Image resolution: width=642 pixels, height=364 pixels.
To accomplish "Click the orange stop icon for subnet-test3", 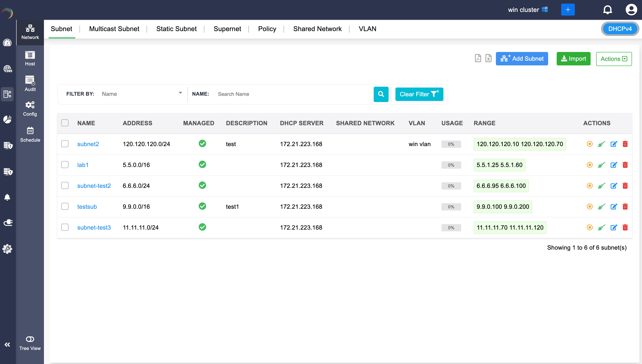I will pos(590,227).
